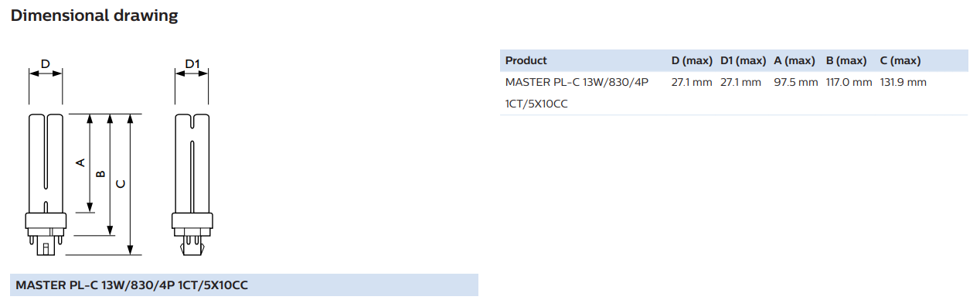Click the A dimension arrow label
The height and width of the screenshot is (300, 980).
pos(80,162)
